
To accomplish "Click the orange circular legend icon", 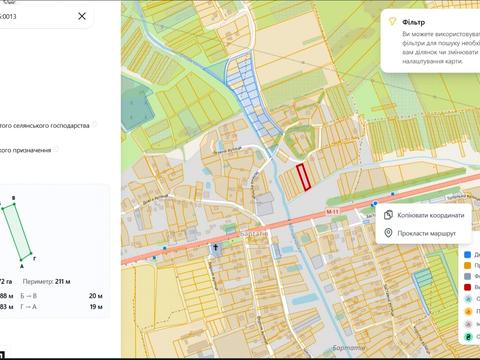I will (x=469, y=311).
